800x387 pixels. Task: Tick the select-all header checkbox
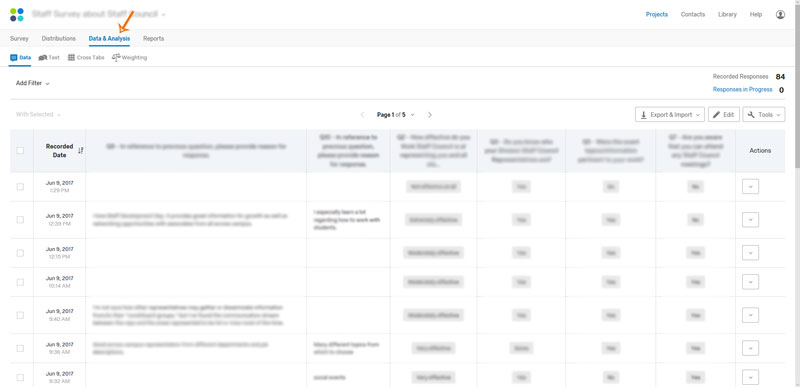click(x=20, y=150)
